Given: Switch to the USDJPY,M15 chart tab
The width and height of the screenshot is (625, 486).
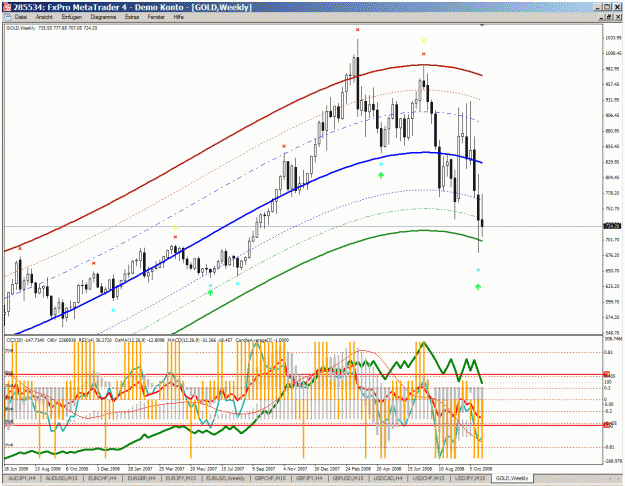Looking at the screenshot, I should 470,478.
